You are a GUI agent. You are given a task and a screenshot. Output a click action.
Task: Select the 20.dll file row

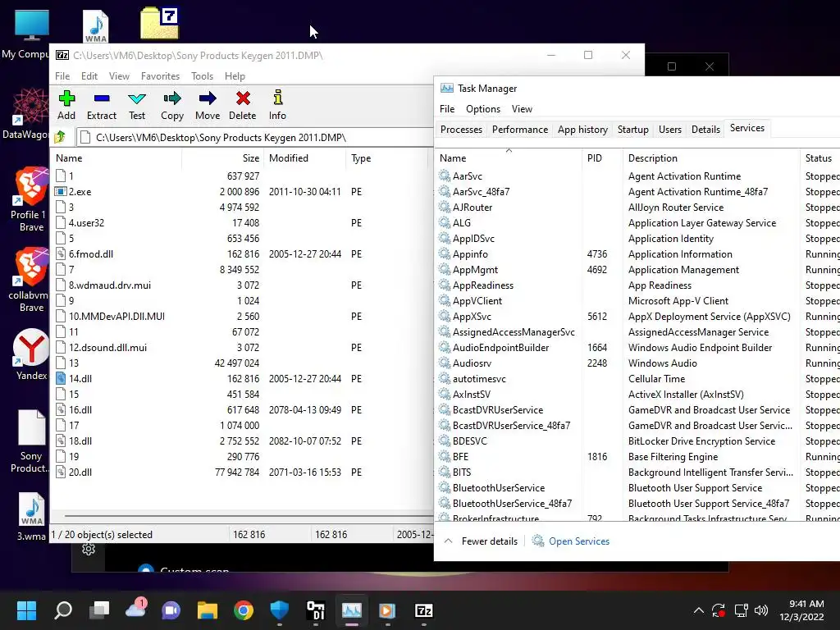click(x=241, y=472)
